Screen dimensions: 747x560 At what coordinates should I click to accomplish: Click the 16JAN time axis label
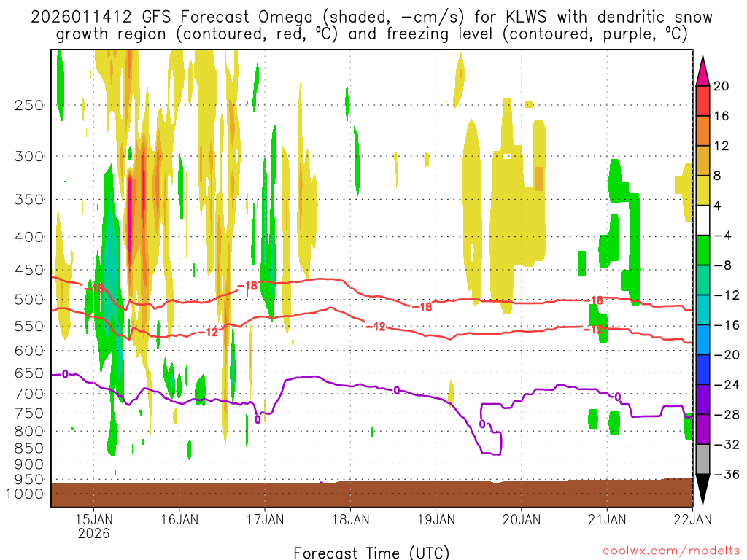pyautogui.click(x=179, y=519)
